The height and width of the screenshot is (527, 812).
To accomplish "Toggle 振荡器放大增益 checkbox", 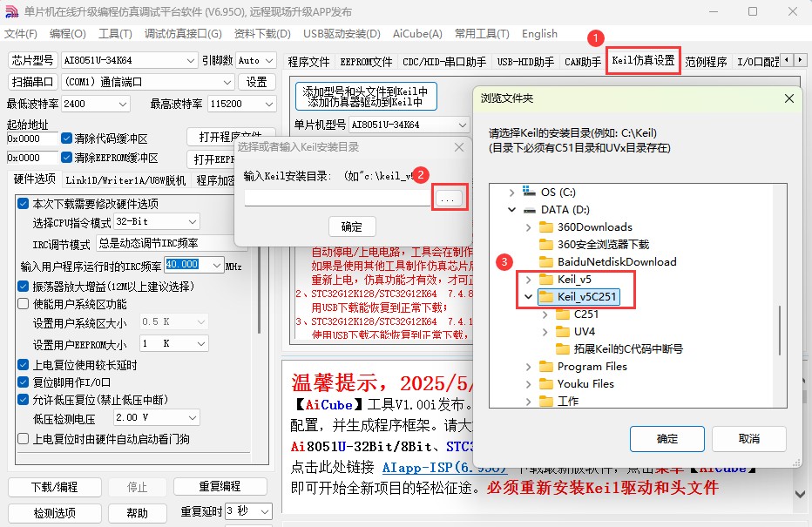I will [24, 287].
